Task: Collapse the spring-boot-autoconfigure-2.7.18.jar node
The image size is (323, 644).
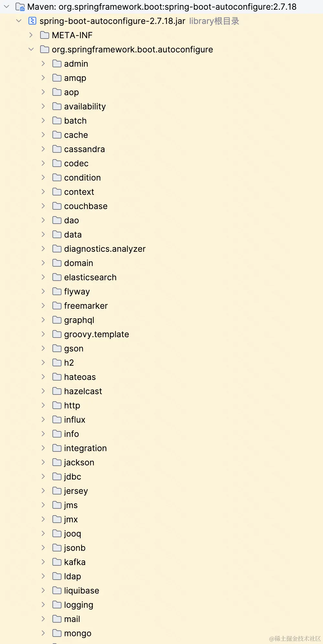Action: (x=19, y=21)
